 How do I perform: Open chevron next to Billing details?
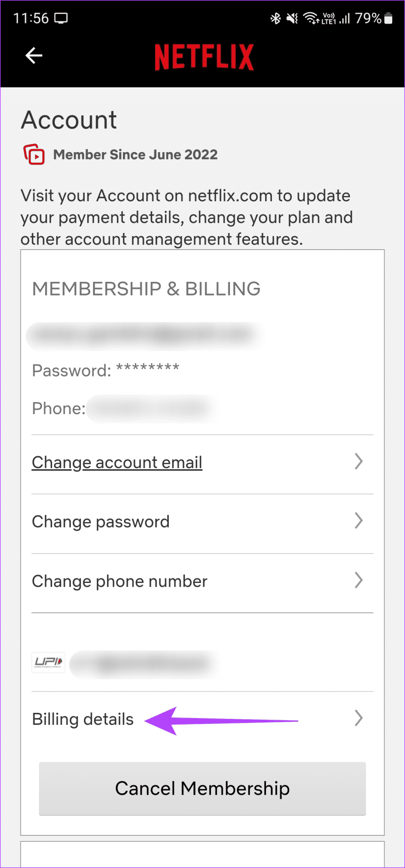pyautogui.click(x=359, y=718)
